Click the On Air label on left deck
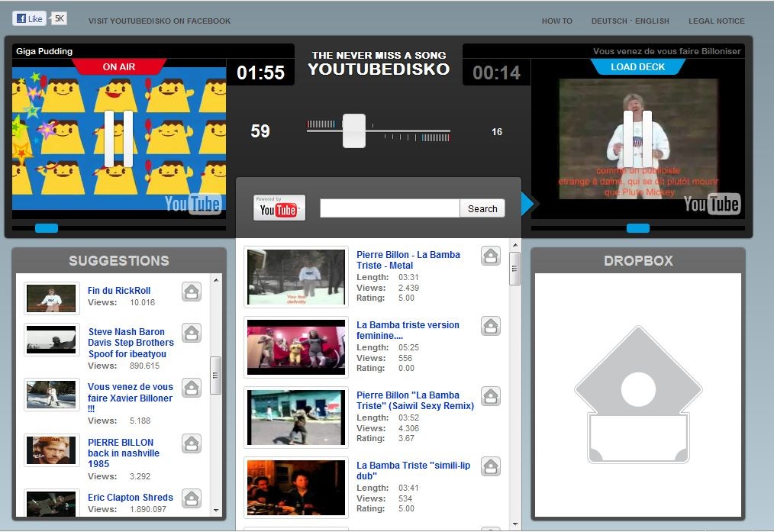The width and height of the screenshot is (774, 532). point(119,66)
